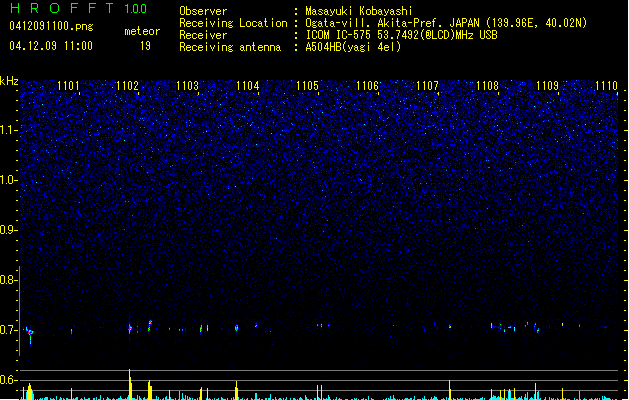Click the 'Receiving antenna' field label

tap(230, 47)
